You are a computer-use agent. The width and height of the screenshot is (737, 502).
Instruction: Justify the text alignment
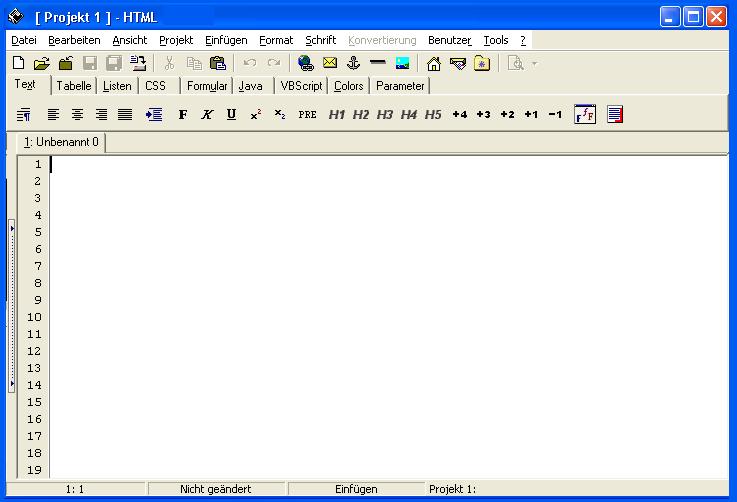125,114
